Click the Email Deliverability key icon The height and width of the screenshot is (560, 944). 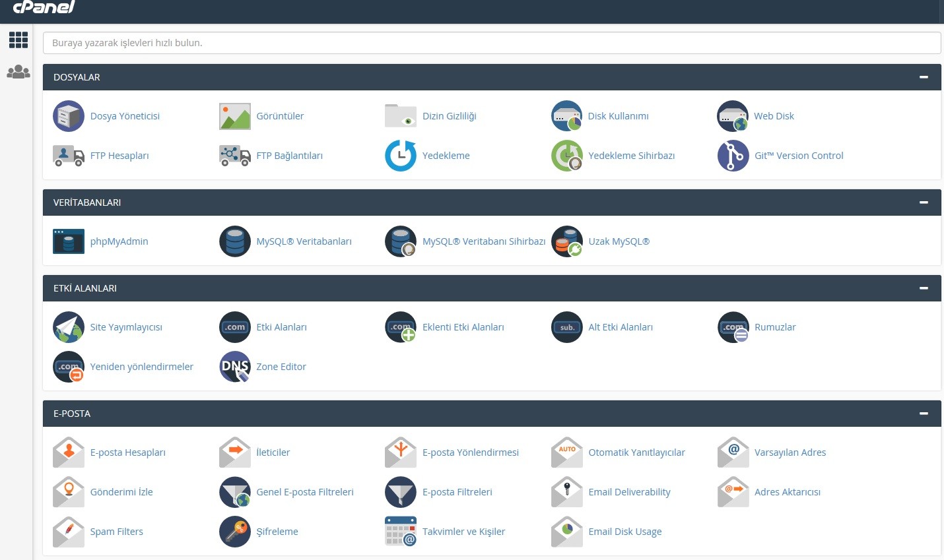[x=567, y=492]
